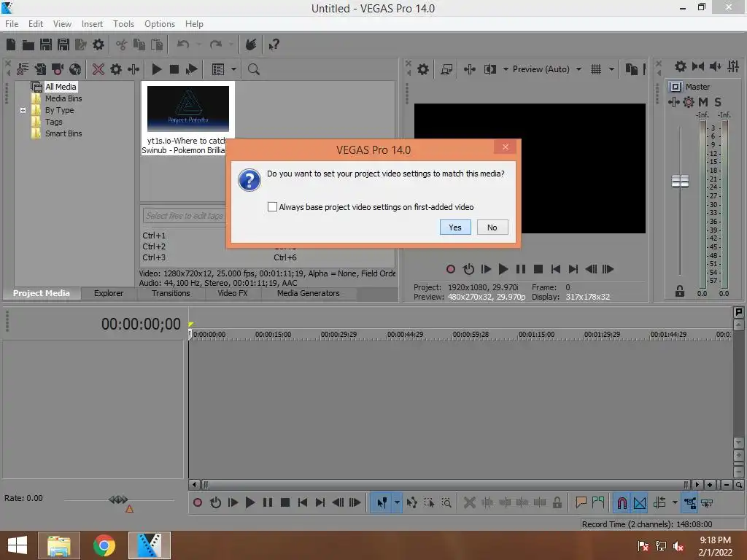747x560 pixels.
Task: Toggle Master bus Solo S button
Action: click(x=718, y=102)
